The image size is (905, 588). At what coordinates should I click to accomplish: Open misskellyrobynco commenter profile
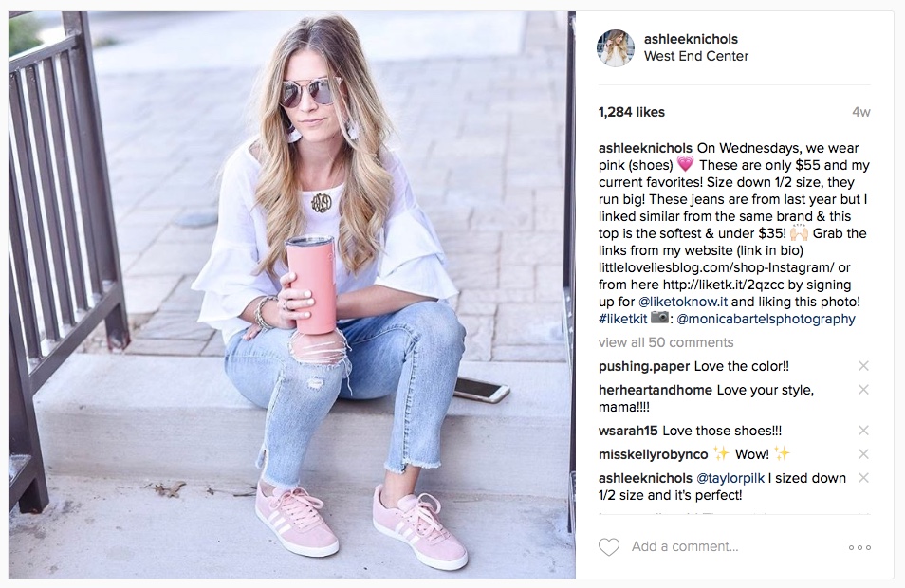(654, 454)
